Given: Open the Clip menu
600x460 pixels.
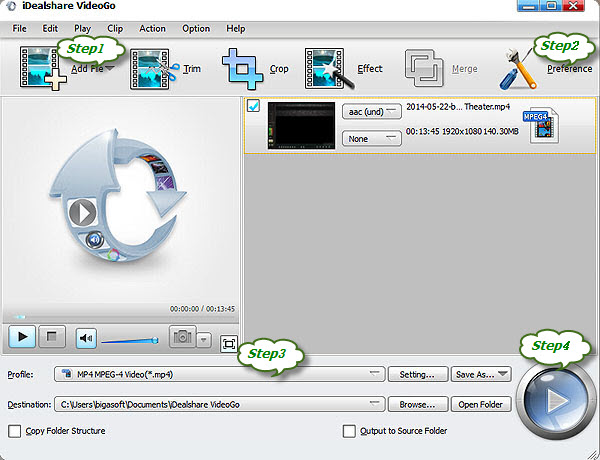Looking at the screenshot, I should 115,29.
